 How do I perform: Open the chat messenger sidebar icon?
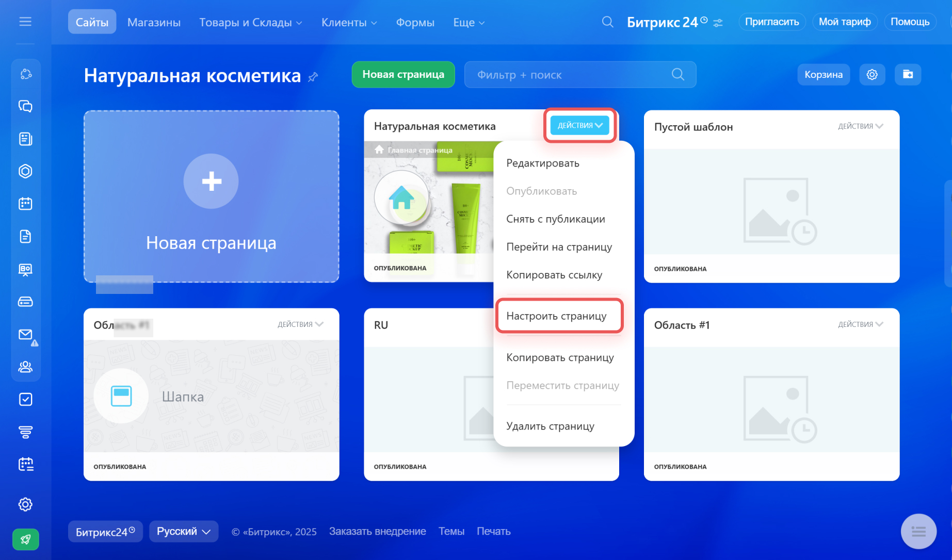25,107
